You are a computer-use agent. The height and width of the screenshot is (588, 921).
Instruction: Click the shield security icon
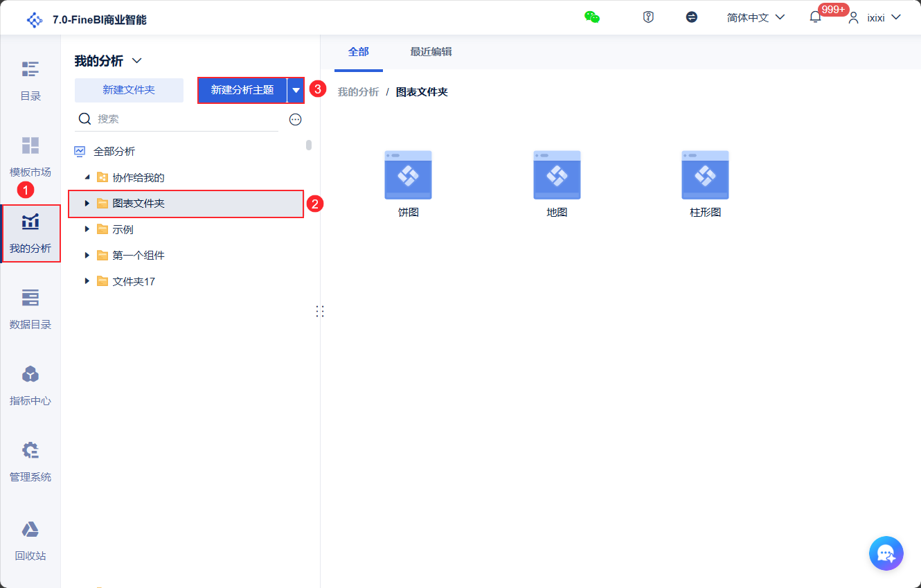[648, 17]
